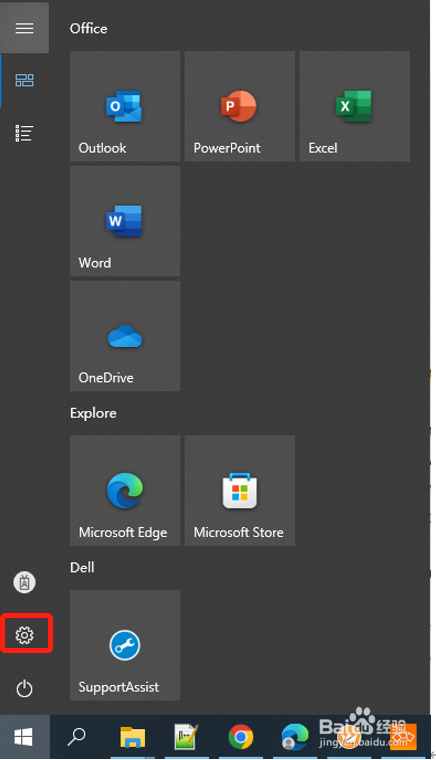Open taskbar search magnifier

(x=76, y=737)
